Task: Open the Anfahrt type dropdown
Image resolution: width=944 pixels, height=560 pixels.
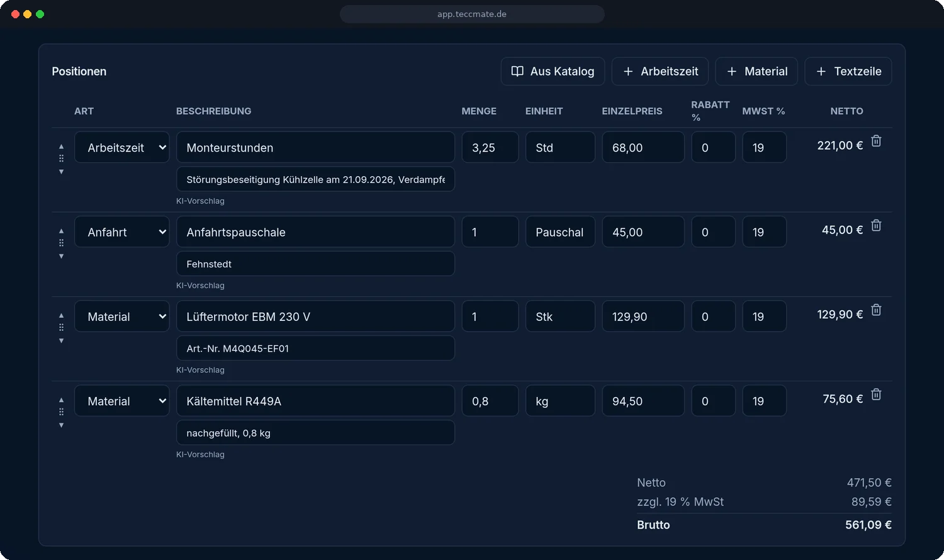Action: [122, 232]
